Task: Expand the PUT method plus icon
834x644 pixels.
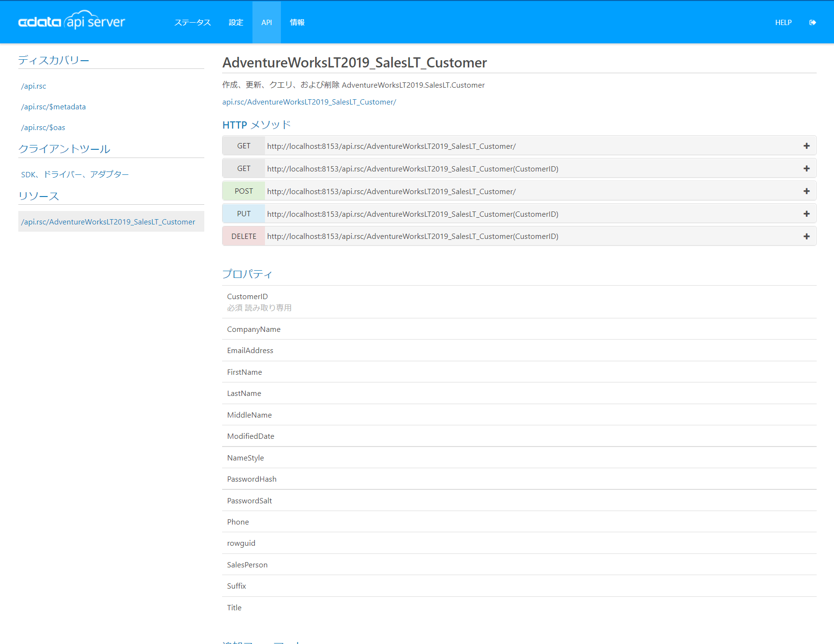Action: 807,214
